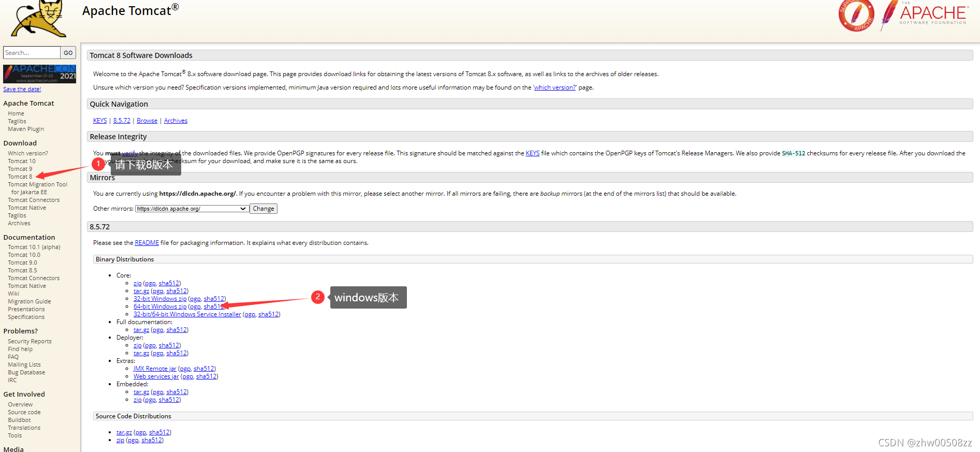
Task: Open Overview under Get Involved
Action: [20, 404]
